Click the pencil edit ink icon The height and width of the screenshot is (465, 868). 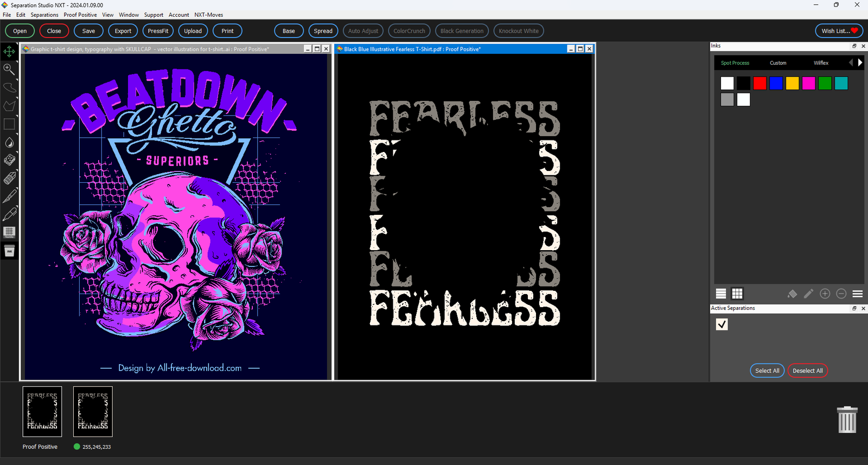pos(808,294)
